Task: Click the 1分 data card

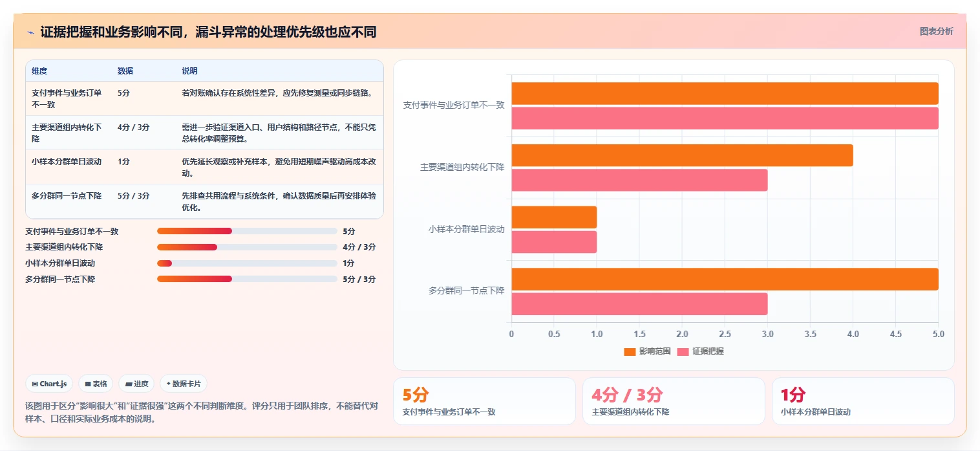Action: [863, 401]
